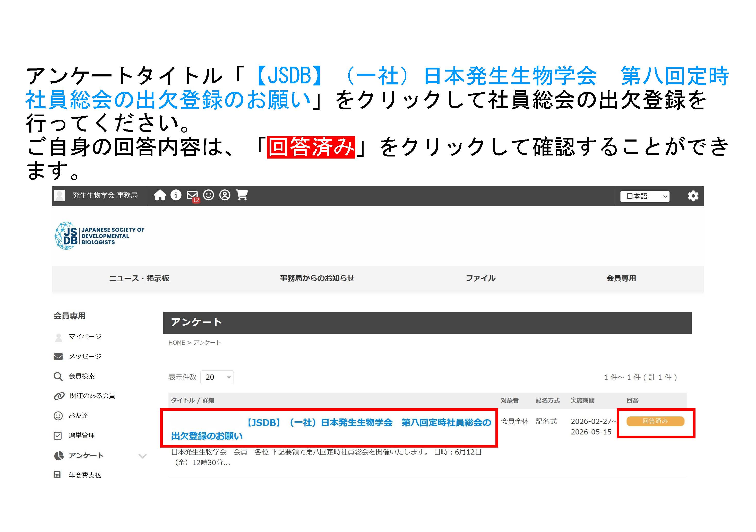Open the ニュース・掲示板 menu
This screenshot has height=532, width=756.
(139, 278)
